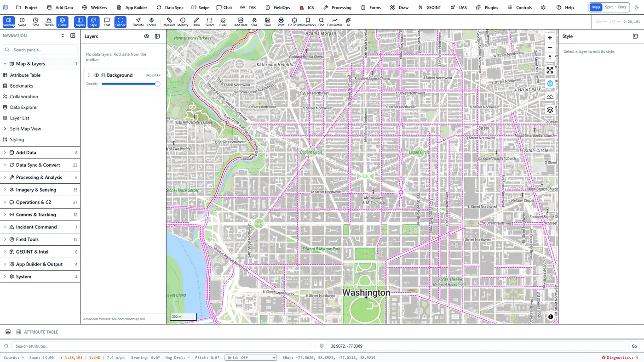Use the Clear eraser tool

(223, 22)
